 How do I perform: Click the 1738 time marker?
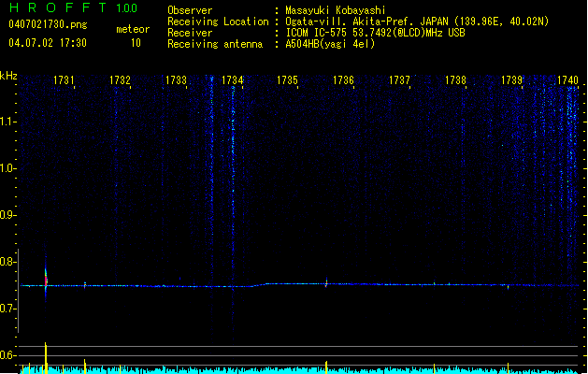pyautogui.click(x=455, y=80)
